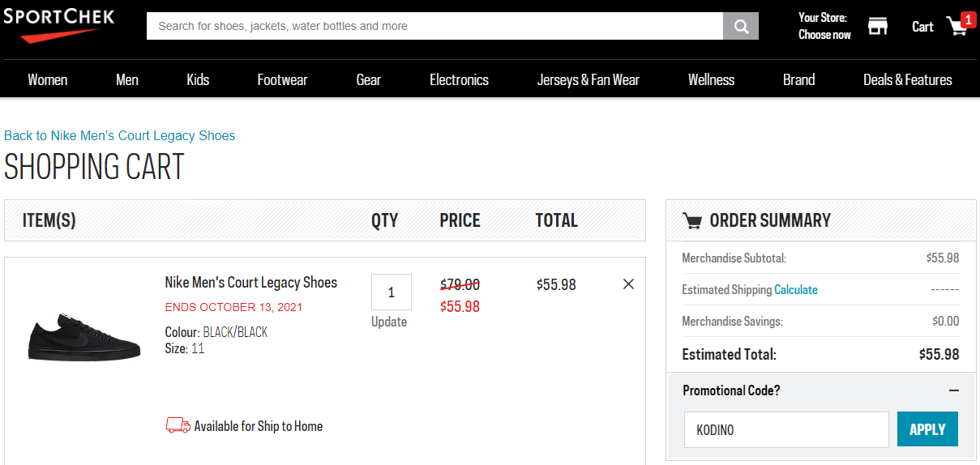The image size is (980, 465).
Task: Click Available for Ship to Home text
Action: click(259, 426)
